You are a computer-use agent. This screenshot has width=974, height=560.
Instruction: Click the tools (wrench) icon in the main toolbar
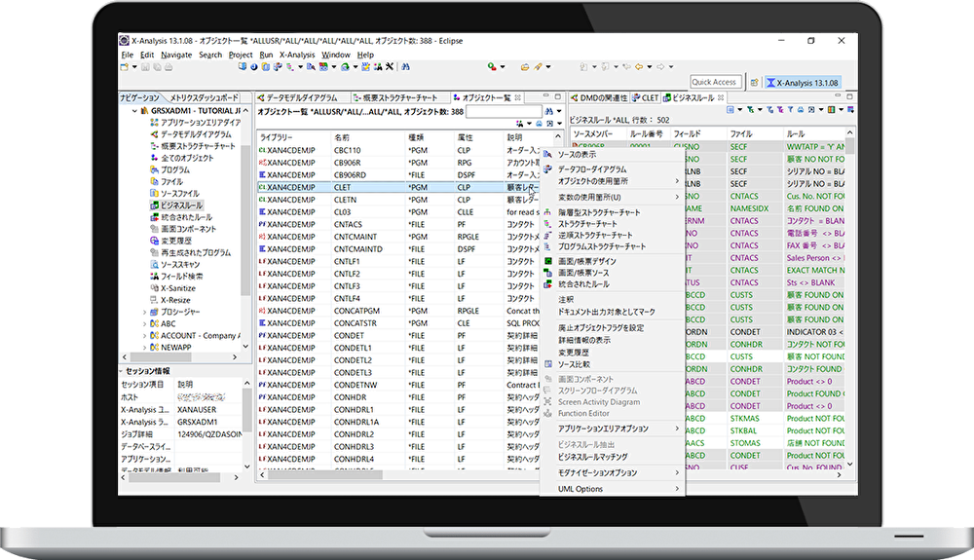tap(390, 66)
